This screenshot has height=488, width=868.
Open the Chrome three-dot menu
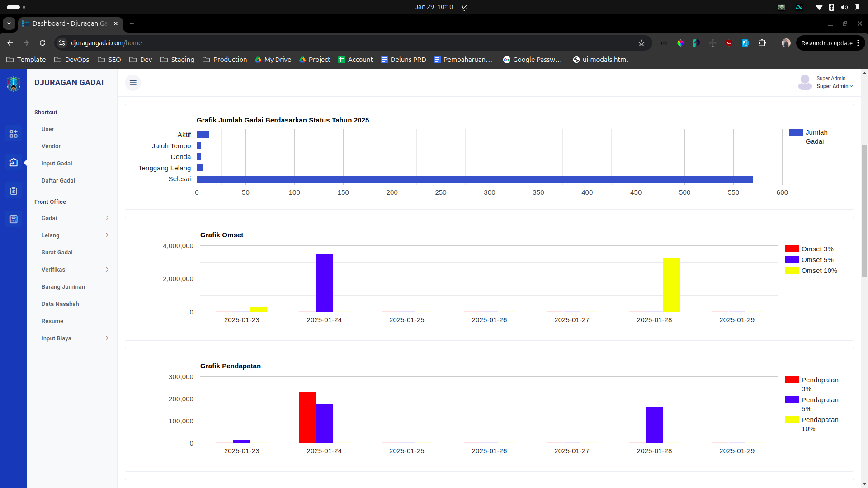858,43
